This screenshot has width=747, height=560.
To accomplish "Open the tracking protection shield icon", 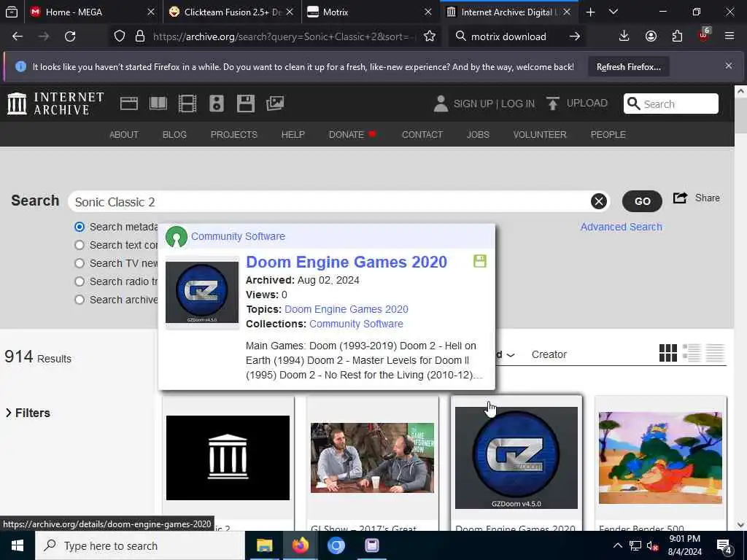I will [x=120, y=36].
